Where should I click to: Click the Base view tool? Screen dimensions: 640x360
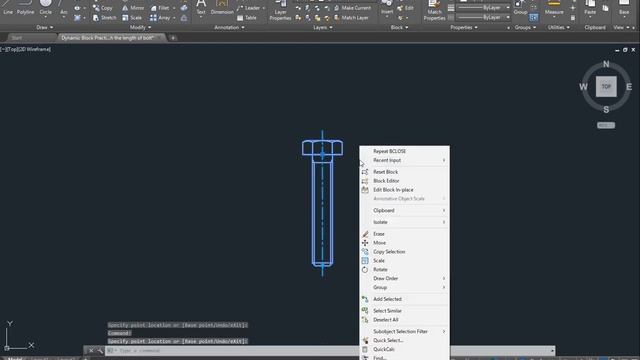(x=624, y=8)
